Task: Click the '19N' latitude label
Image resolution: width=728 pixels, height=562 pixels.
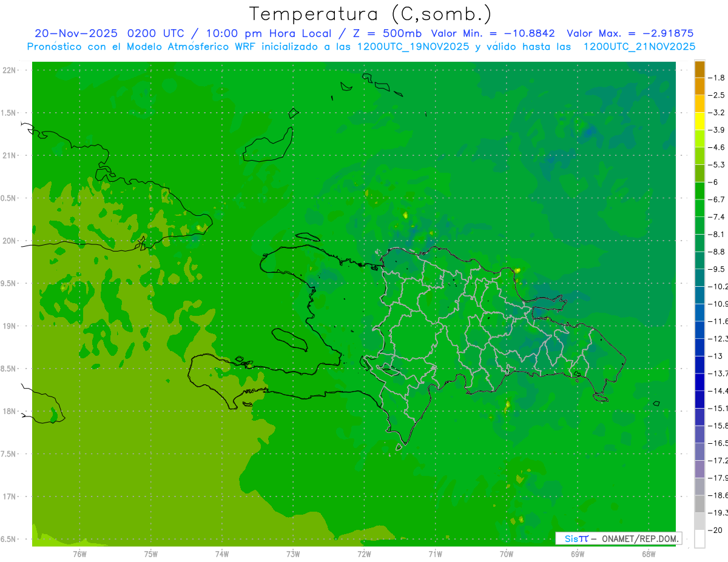Action: tap(10, 326)
